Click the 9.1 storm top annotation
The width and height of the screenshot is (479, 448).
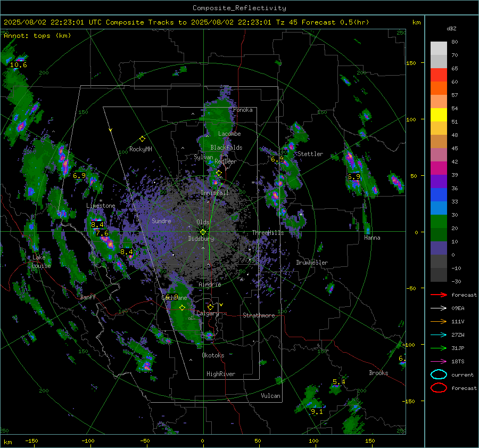tap(317, 412)
